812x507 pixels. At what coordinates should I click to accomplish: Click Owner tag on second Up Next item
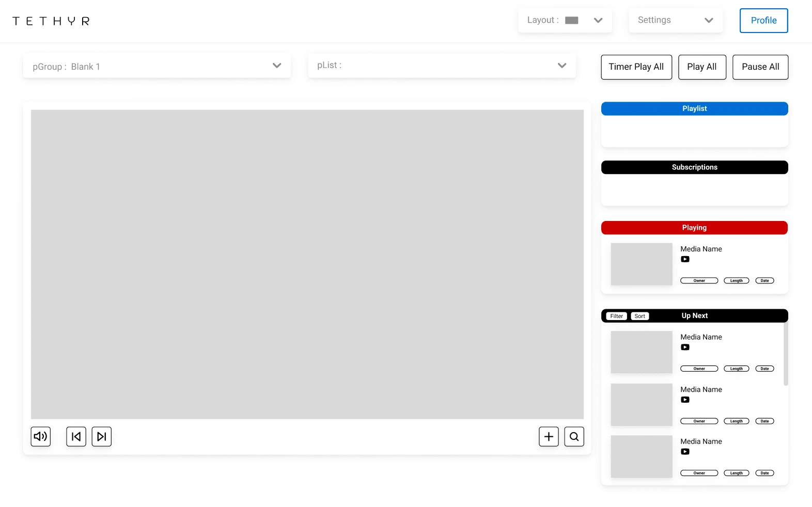pos(699,421)
